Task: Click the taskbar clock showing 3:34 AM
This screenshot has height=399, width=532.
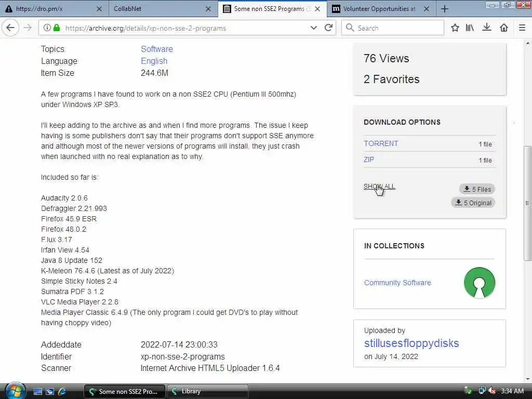Action: pos(512,391)
